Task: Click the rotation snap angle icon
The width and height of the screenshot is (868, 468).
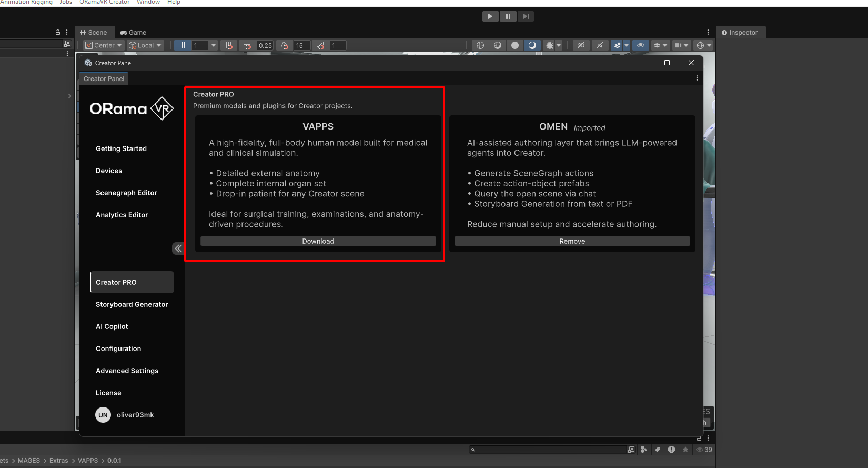Action: point(285,45)
